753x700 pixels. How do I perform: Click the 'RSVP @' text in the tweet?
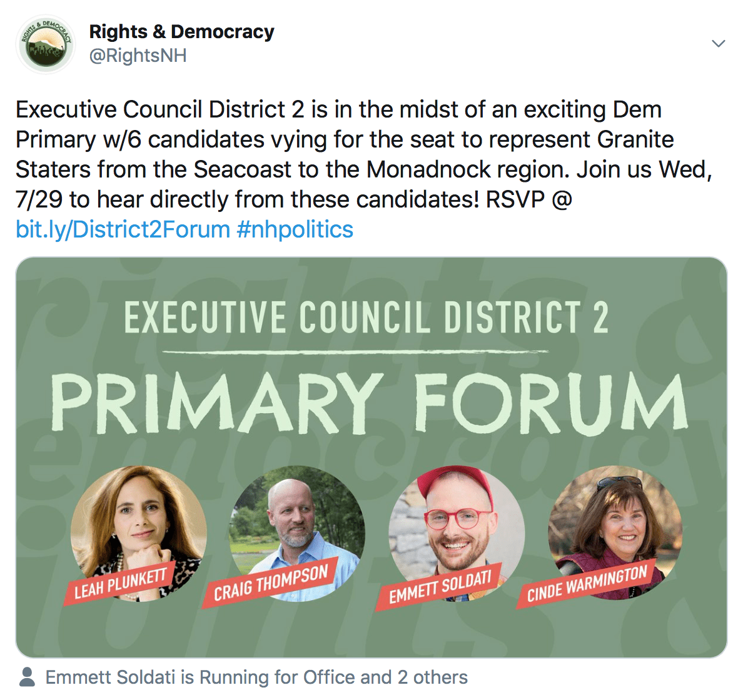tap(529, 199)
